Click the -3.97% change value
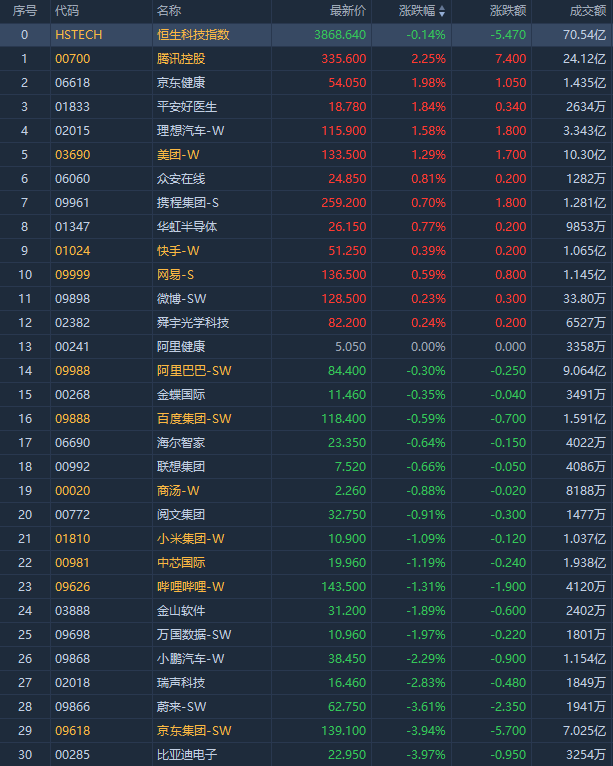 click(426, 754)
